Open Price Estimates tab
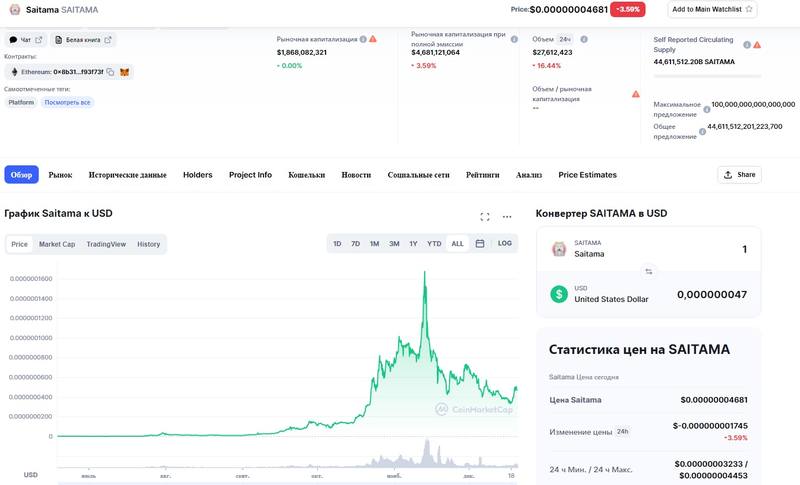 pos(587,175)
